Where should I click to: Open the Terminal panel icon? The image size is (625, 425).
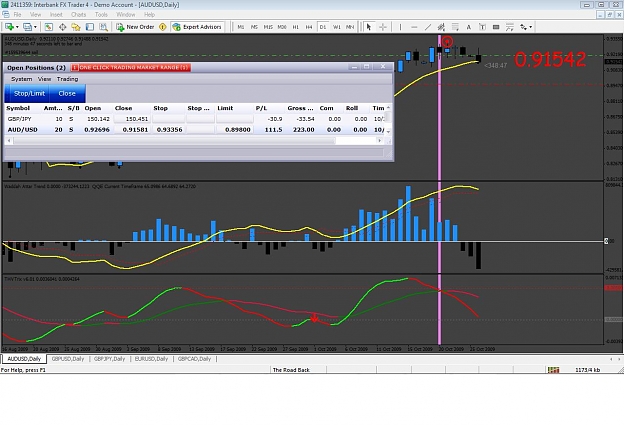(x=90, y=27)
